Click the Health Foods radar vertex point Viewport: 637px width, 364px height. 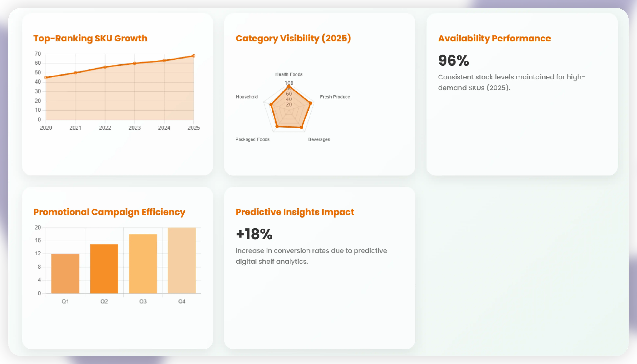289,86
